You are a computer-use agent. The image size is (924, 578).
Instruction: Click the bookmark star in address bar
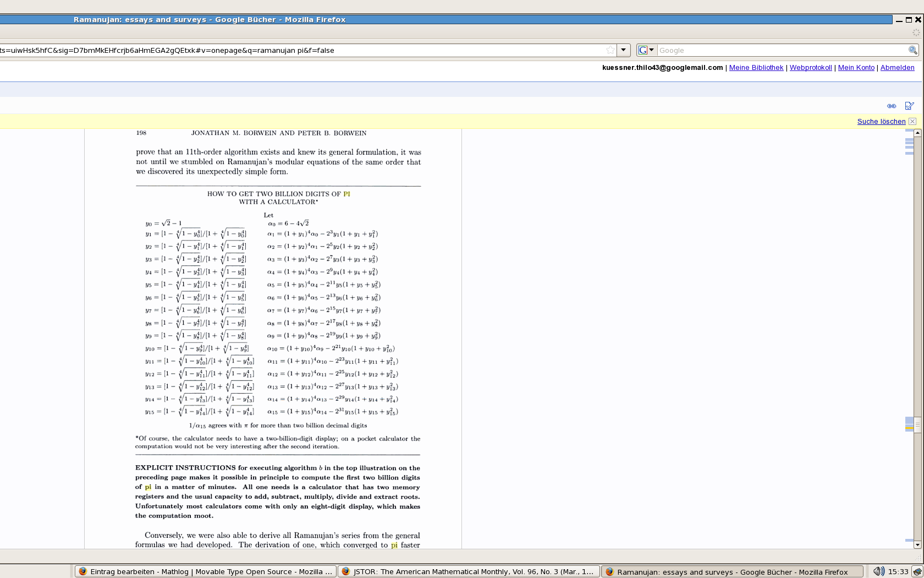pos(610,50)
